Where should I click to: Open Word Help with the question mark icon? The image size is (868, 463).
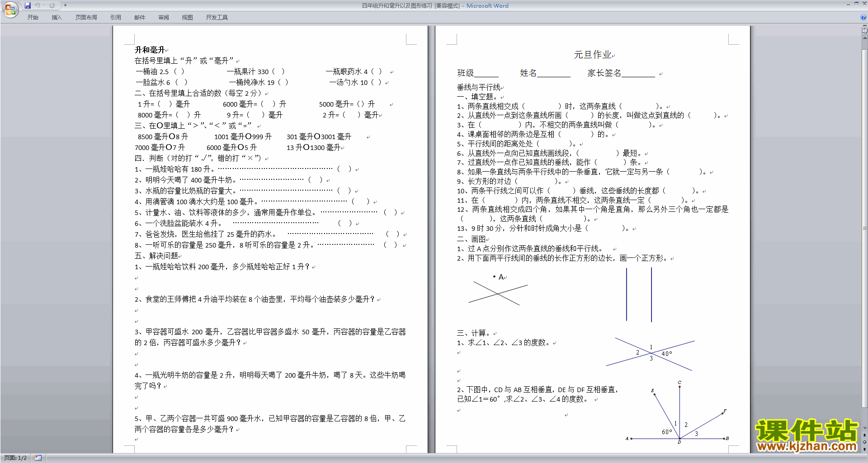(x=863, y=18)
